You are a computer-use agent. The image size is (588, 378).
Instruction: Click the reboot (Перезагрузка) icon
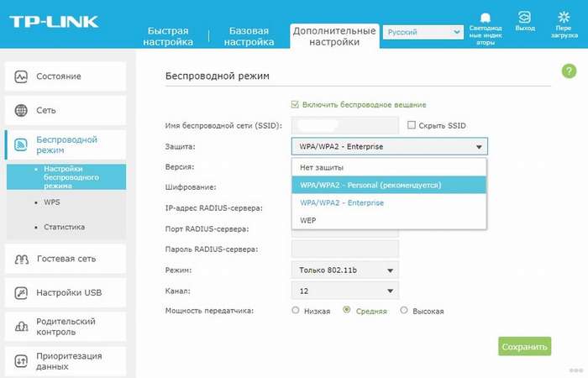tap(563, 17)
